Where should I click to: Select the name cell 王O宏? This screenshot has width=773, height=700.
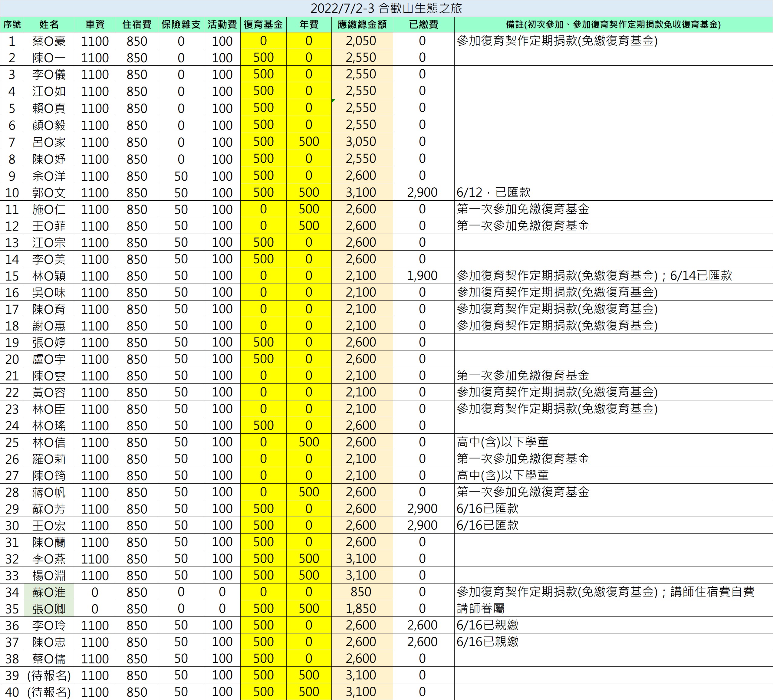pyautogui.click(x=49, y=525)
